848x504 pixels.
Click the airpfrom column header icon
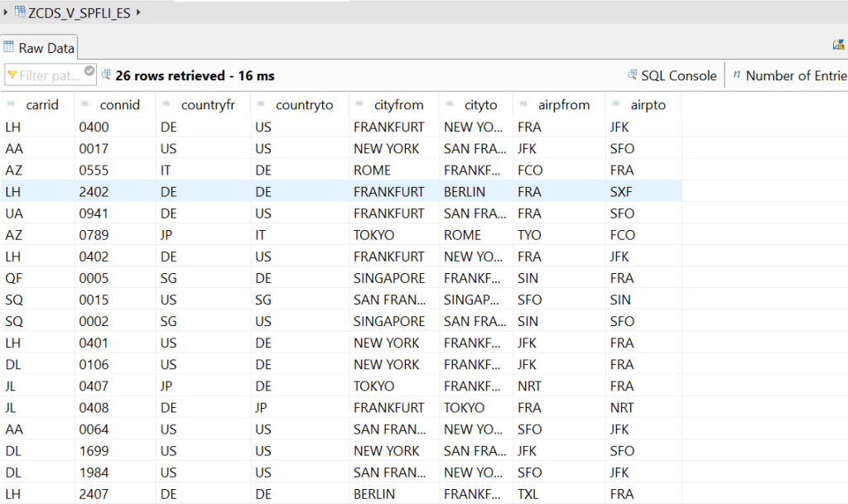coord(524,104)
